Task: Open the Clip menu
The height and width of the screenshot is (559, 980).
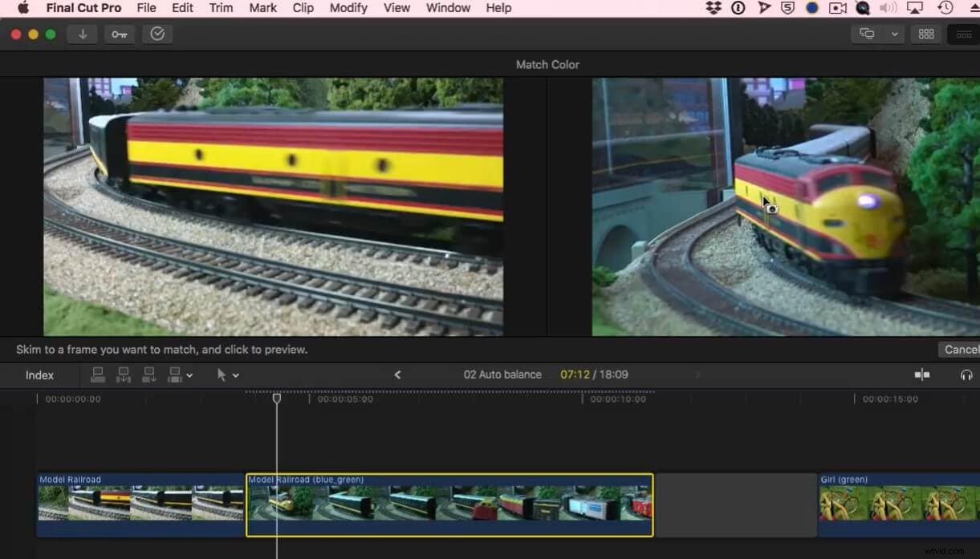Action: pos(303,8)
